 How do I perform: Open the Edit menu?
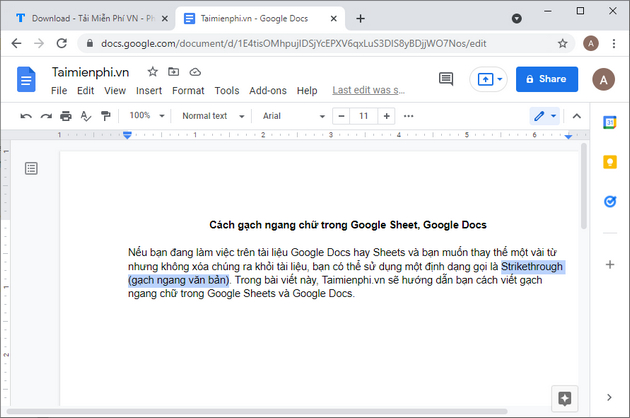(x=86, y=91)
